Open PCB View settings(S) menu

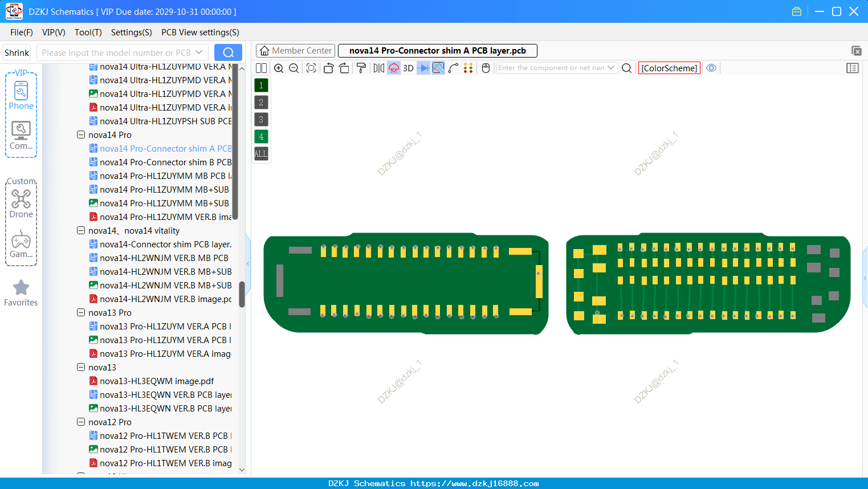200,32
